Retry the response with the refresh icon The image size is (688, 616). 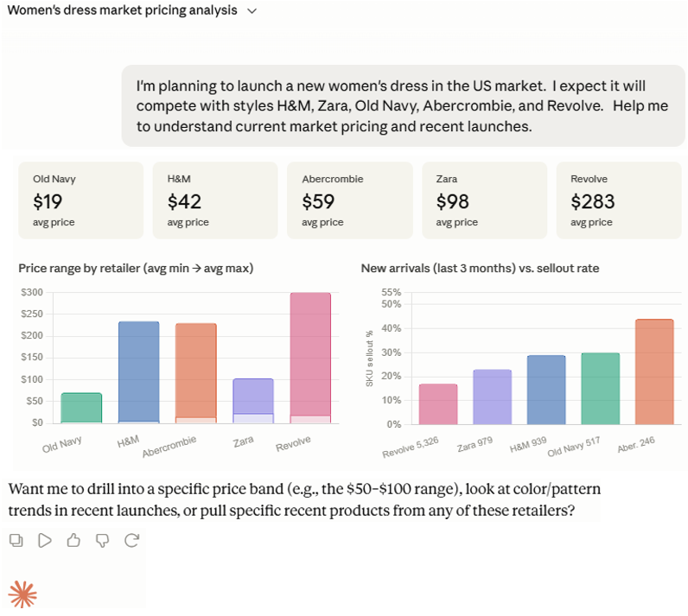point(131,540)
